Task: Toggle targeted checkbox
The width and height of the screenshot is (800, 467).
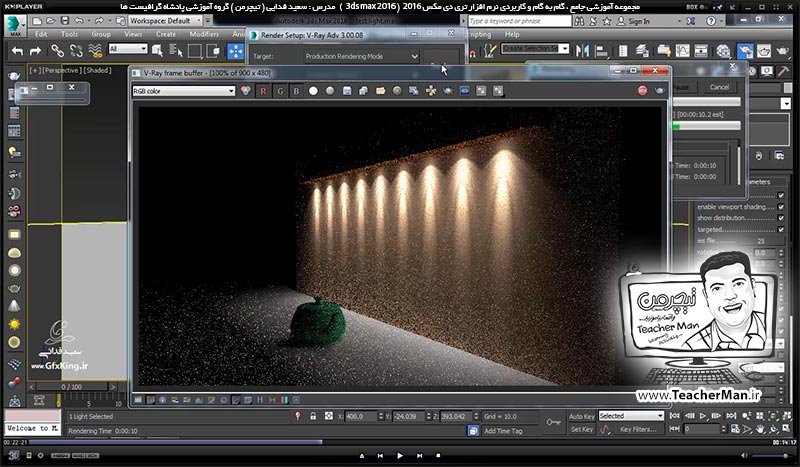Action: 781,229
